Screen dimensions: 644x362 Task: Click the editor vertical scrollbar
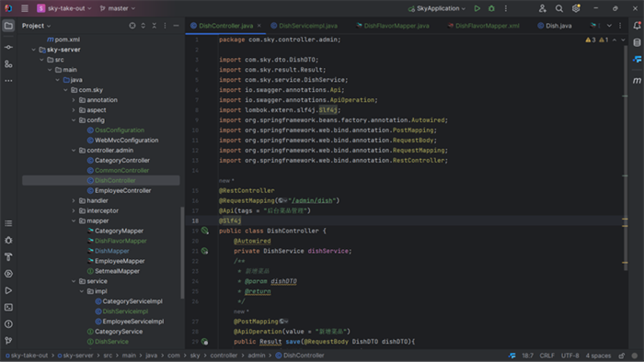625,158
